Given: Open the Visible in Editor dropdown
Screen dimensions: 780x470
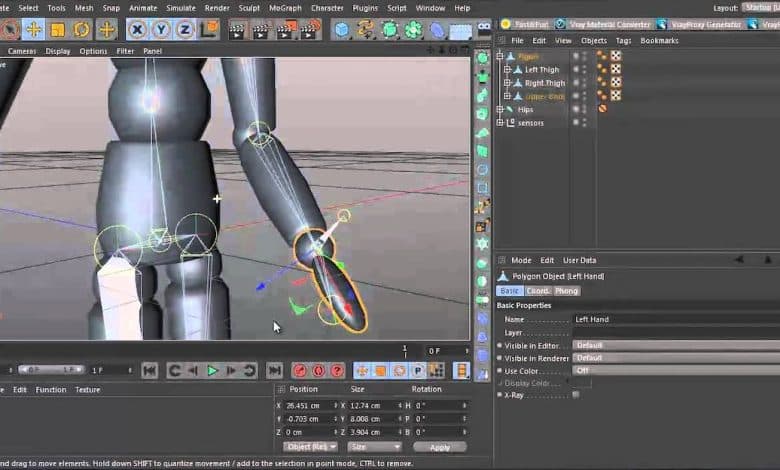Looking at the screenshot, I should pyautogui.click(x=676, y=345).
